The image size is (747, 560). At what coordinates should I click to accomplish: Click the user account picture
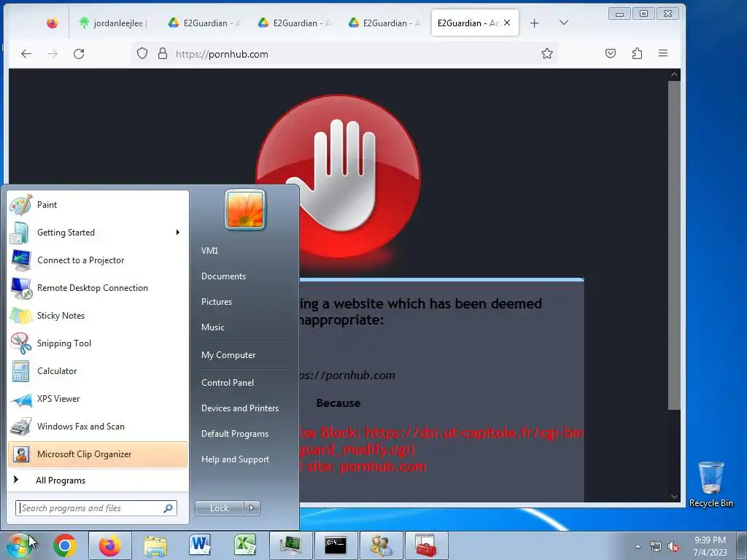click(x=245, y=209)
